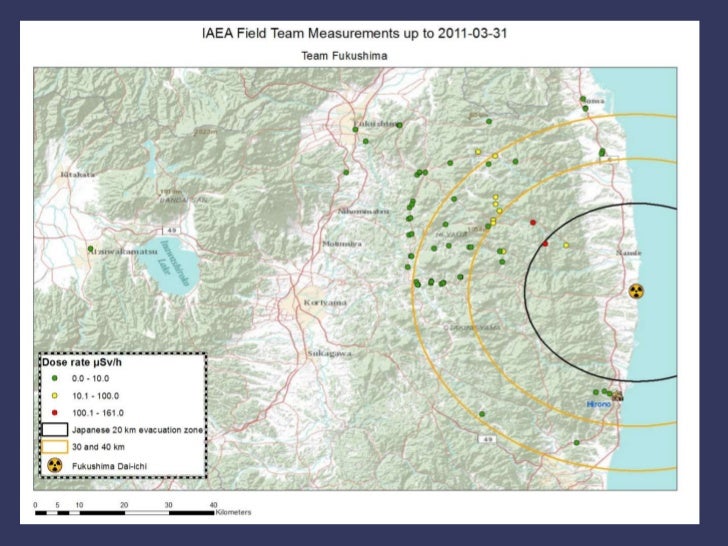Click 'Japanese 20 km evacuation zone' legend text
Screen dimensions: 728x546
point(137,430)
